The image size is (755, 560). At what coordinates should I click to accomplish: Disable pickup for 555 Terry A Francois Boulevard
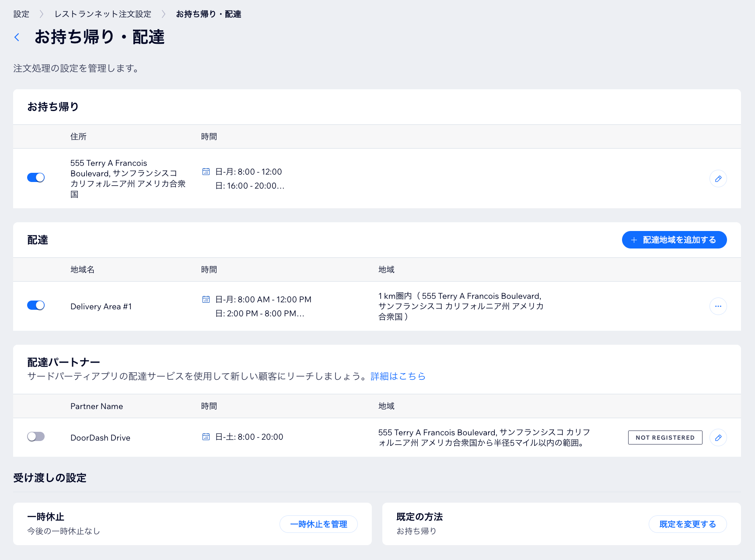click(x=36, y=178)
